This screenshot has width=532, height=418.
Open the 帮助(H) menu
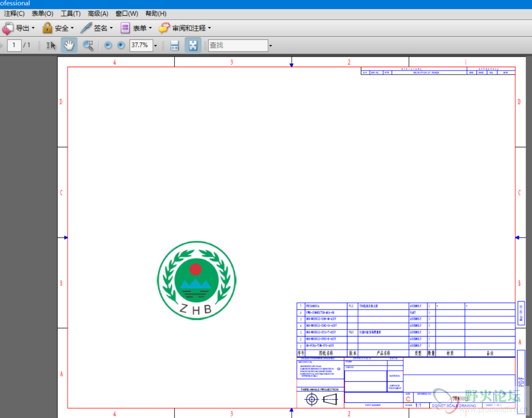[x=156, y=14]
